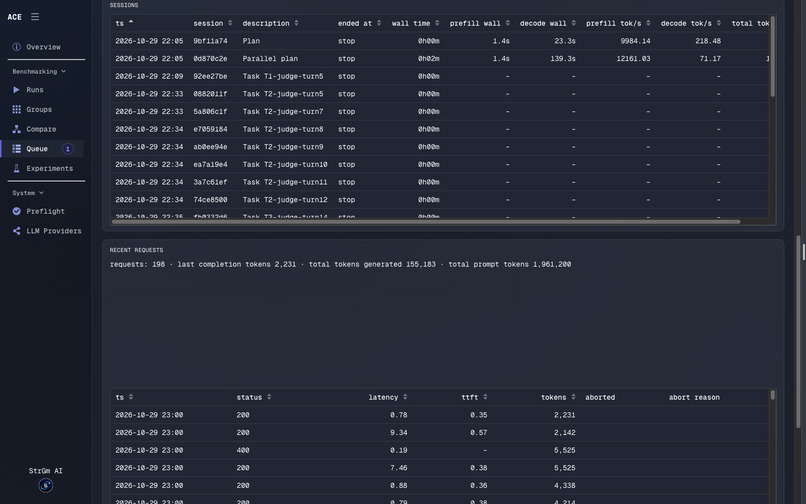806x504 pixels.
Task: Sort sessions by ts column arrow
Action: click(x=131, y=23)
